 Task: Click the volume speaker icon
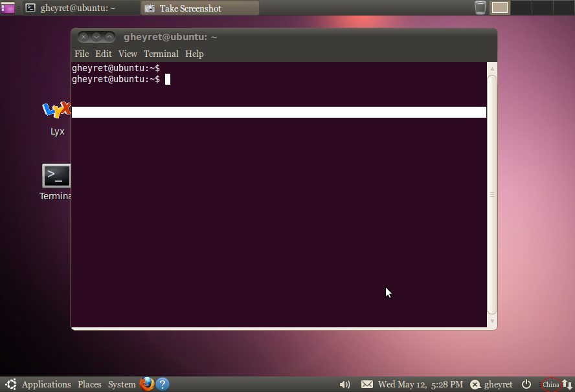coord(344,384)
